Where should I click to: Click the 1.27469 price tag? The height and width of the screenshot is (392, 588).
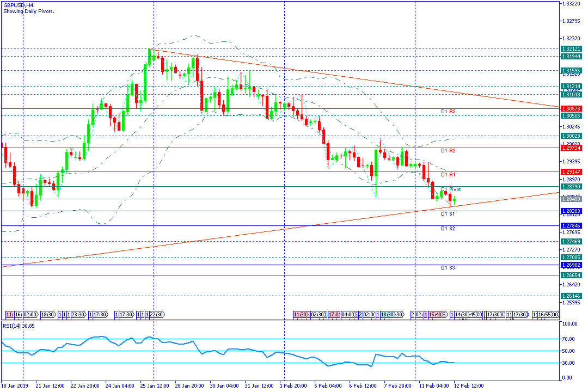(x=571, y=241)
